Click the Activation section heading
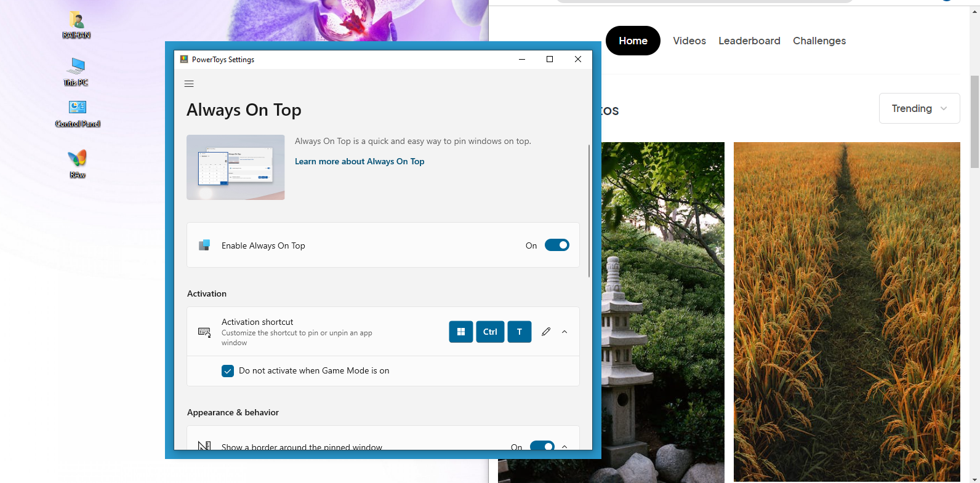The height and width of the screenshot is (483, 980). click(x=207, y=293)
